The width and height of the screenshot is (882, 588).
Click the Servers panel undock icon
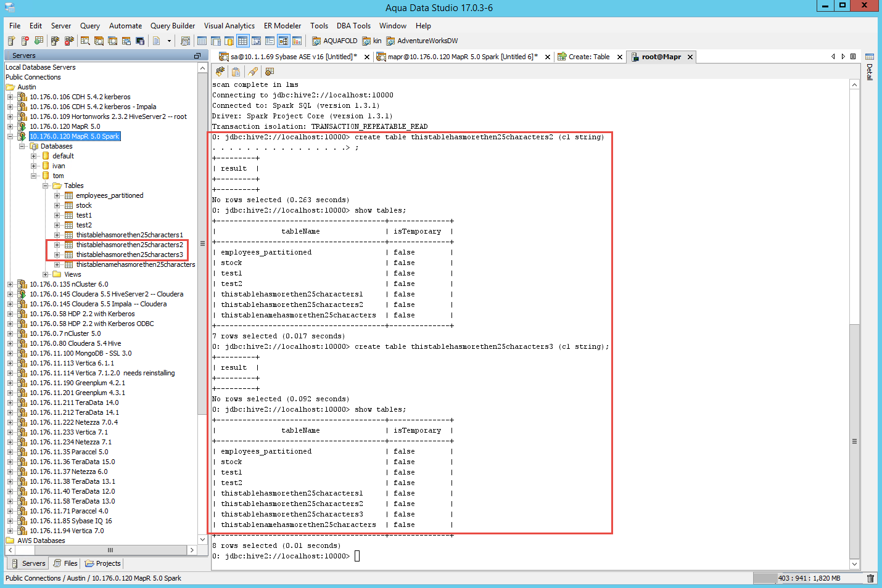click(x=197, y=55)
